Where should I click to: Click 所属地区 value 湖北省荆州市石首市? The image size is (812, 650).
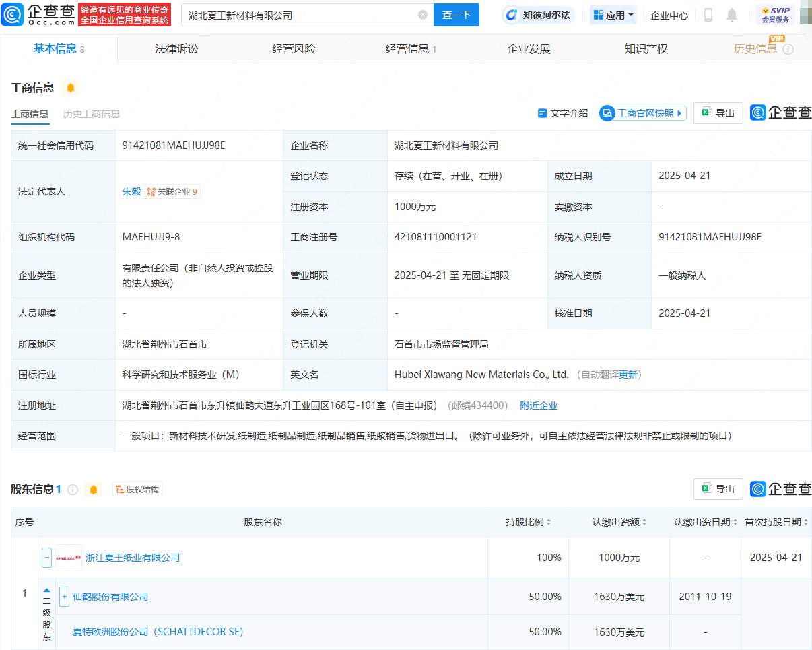[x=164, y=344]
